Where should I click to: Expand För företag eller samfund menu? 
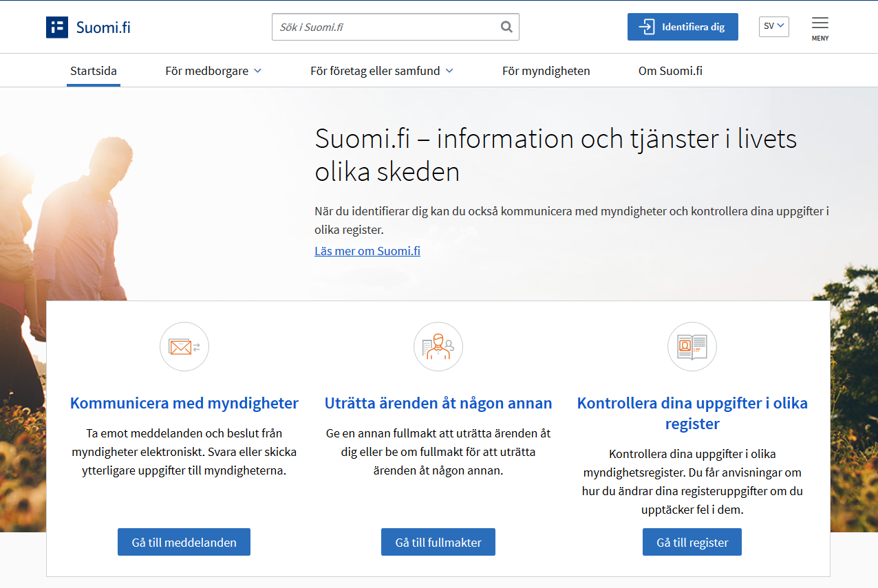[381, 71]
